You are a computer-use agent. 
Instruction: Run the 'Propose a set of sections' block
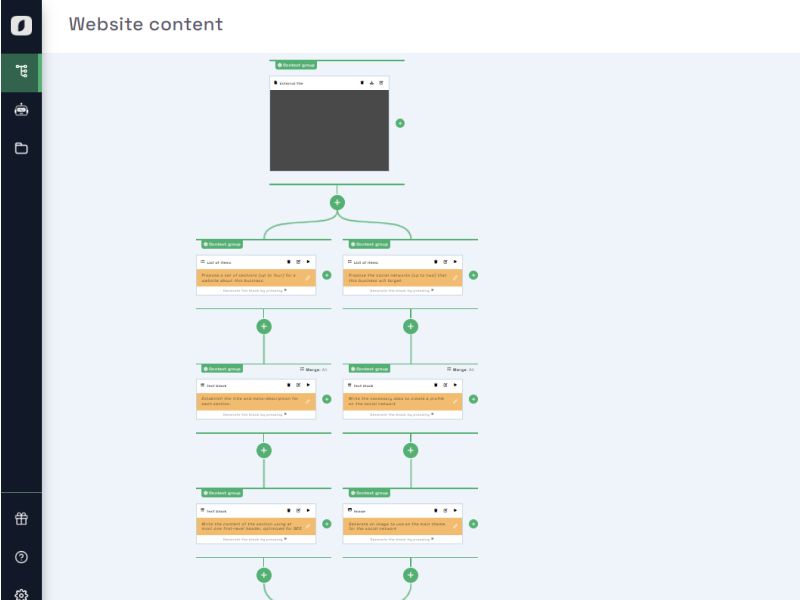308,262
